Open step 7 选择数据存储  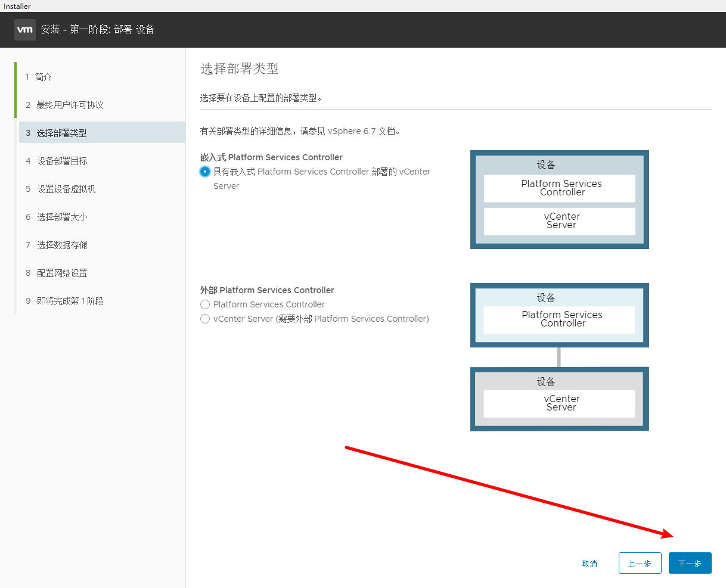[x=62, y=245]
